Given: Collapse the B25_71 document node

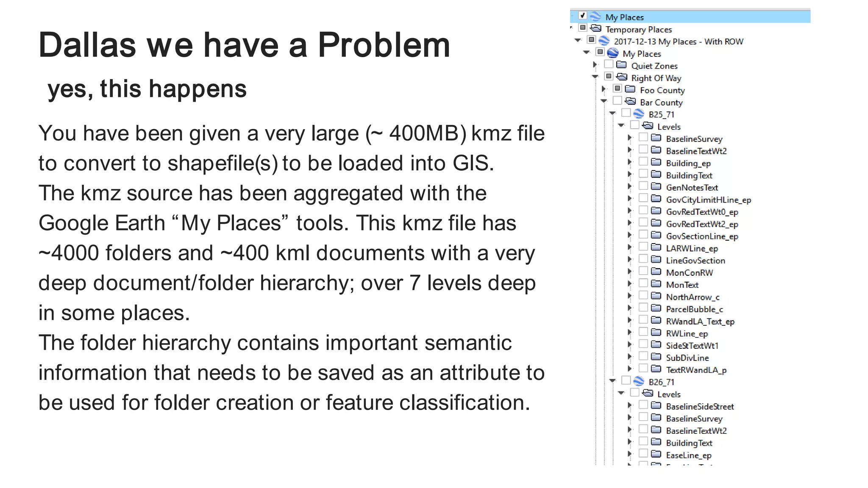Looking at the screenshot, I should coord(612,114).
